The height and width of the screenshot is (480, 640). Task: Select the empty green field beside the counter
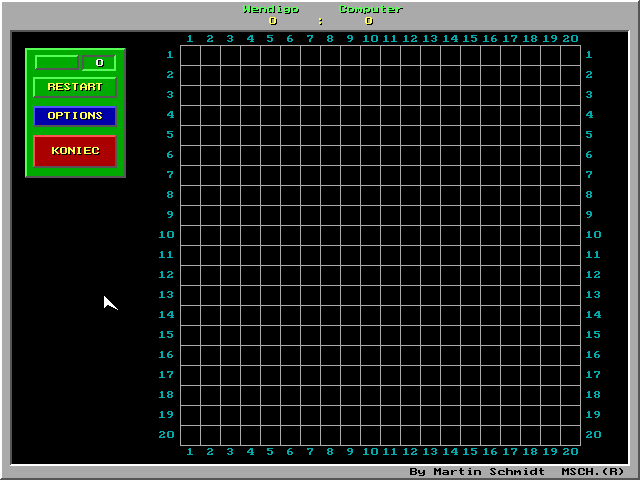57,62
